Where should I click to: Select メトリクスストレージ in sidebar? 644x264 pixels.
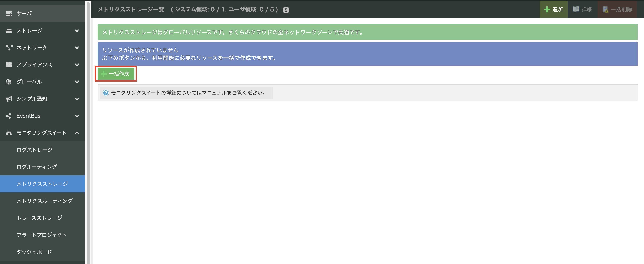[x=42, y=184]
